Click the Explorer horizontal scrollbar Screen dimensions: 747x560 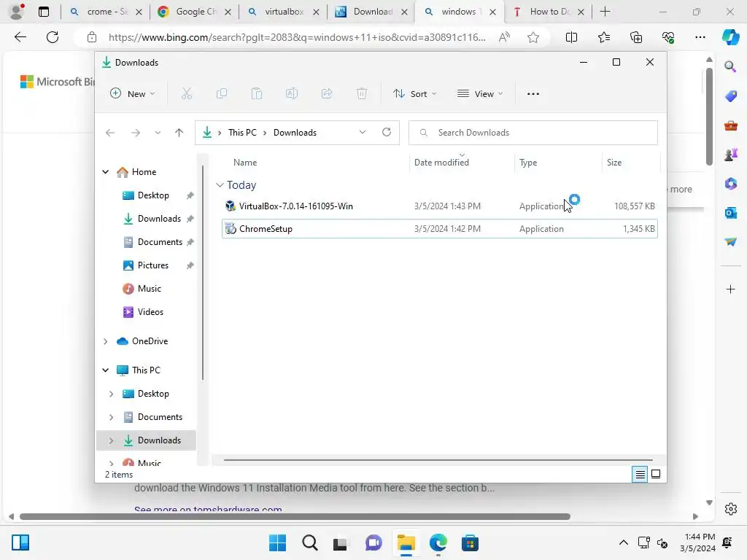point(438,460)
